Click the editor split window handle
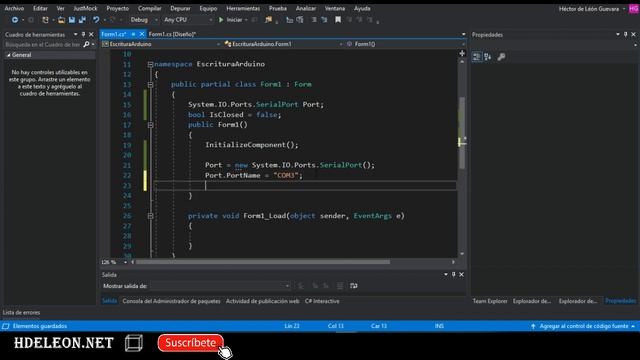This screenshot has height=360, width=640. point(462,53)
